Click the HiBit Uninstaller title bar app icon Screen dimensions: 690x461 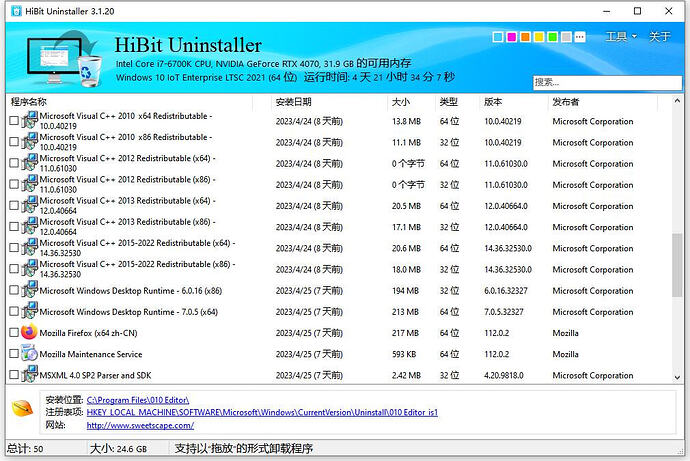pos(16,11)
